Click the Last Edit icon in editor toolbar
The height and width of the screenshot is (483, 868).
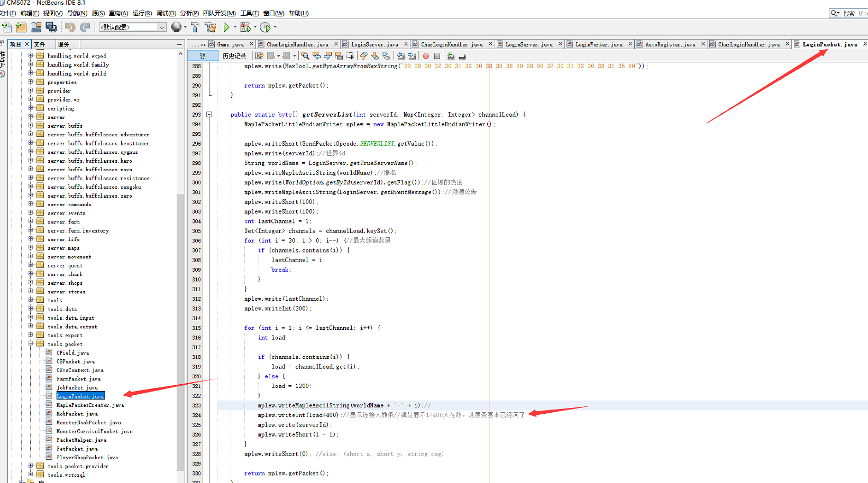coord(259,55)
